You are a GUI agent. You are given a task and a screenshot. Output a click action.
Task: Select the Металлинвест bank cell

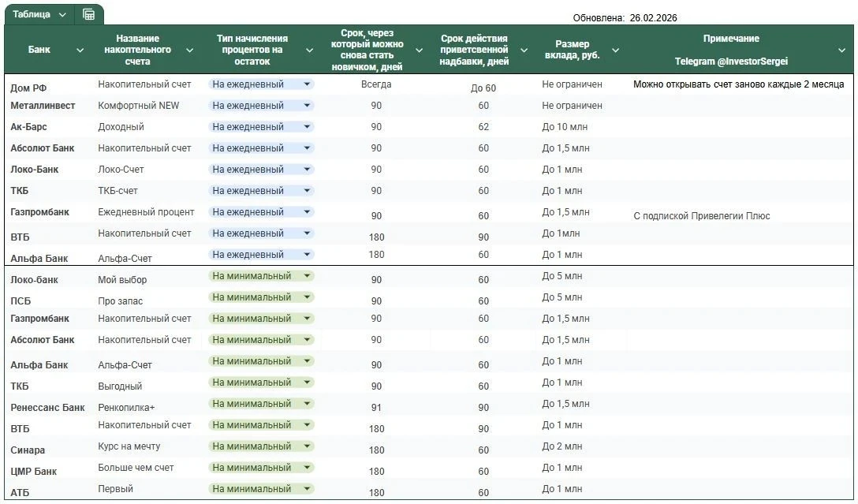[x=43, y=106]
